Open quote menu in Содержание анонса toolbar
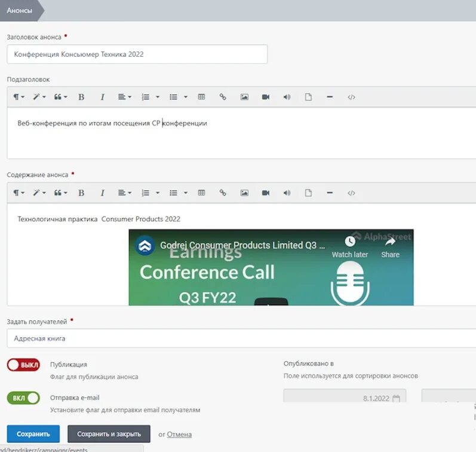This screenshot has width=476, height=452. point(60,193)
